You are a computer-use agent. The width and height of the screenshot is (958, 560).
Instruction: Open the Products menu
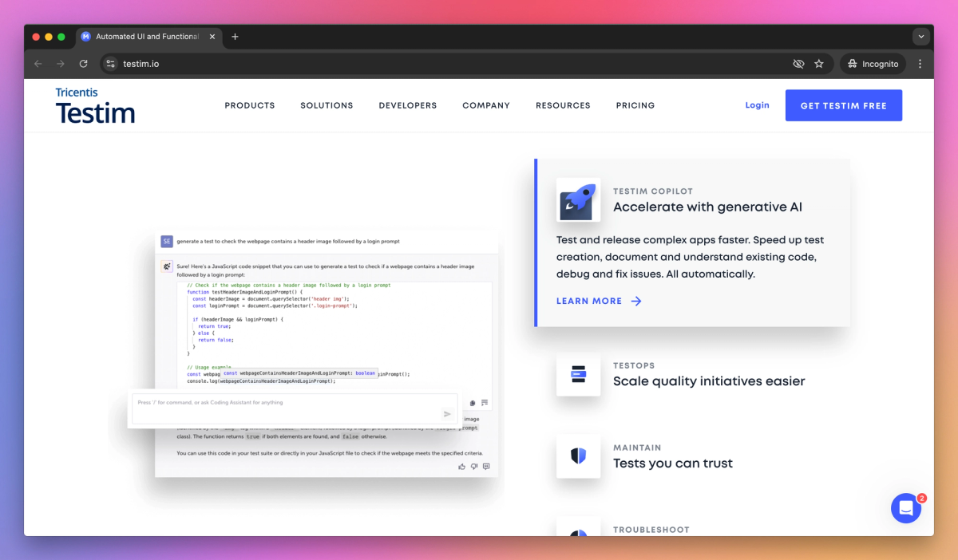pos(250,105)
